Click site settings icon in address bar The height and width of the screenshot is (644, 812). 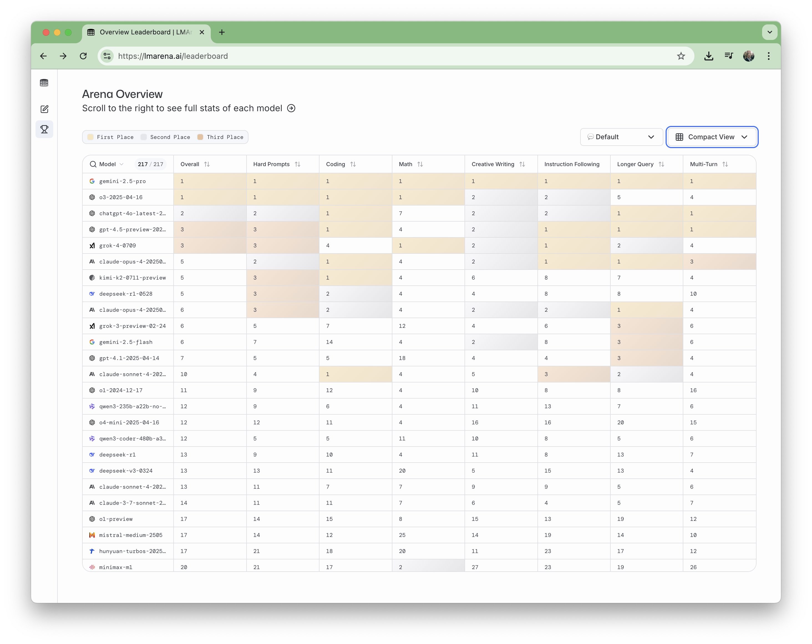(107, 56)
